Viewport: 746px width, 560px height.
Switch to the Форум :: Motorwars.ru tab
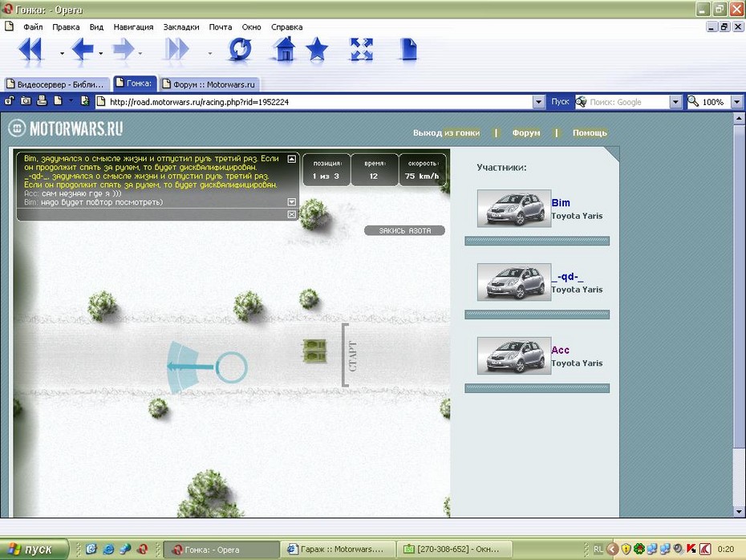[209, 84]
